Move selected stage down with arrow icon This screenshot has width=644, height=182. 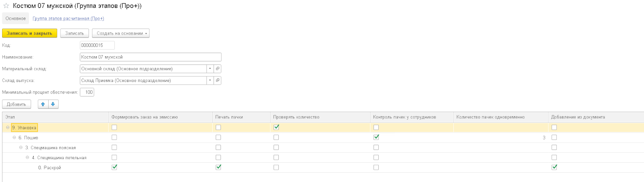53,104
